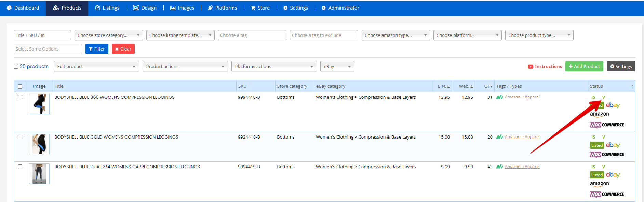Click WooCommerce logo in the Cold leggings row
Image resolution: width=644 pixels, height=202 pixels.
pos(607,155)
